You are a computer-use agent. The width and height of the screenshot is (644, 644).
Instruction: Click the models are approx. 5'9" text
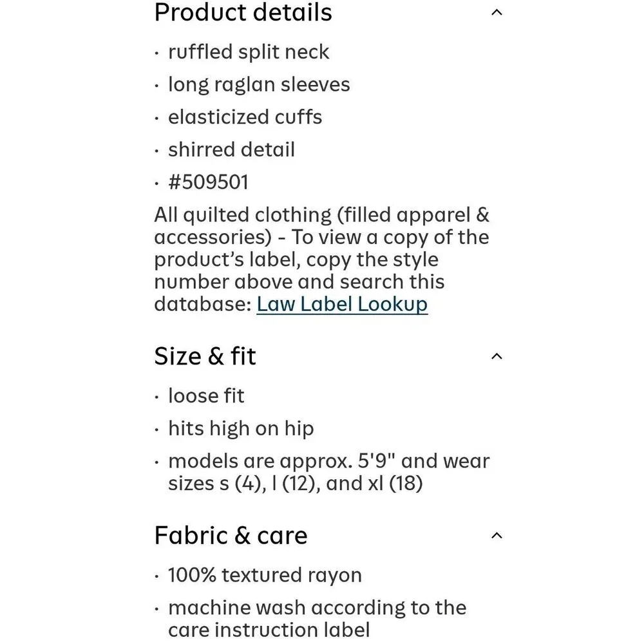pyautogui.click(x=328, y=461)
